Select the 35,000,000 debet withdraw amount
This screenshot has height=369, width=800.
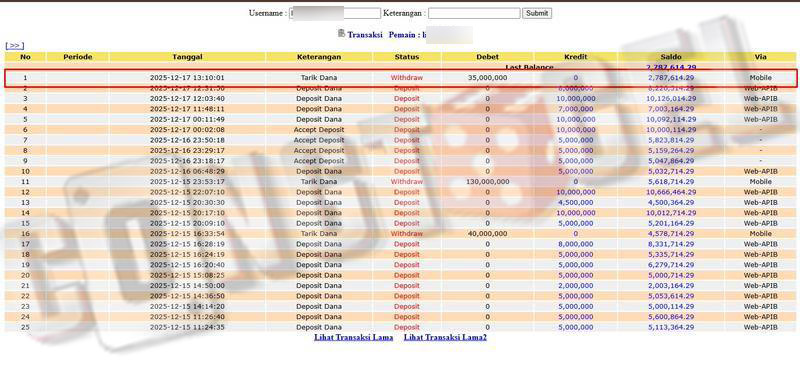[x=487, y=78]
